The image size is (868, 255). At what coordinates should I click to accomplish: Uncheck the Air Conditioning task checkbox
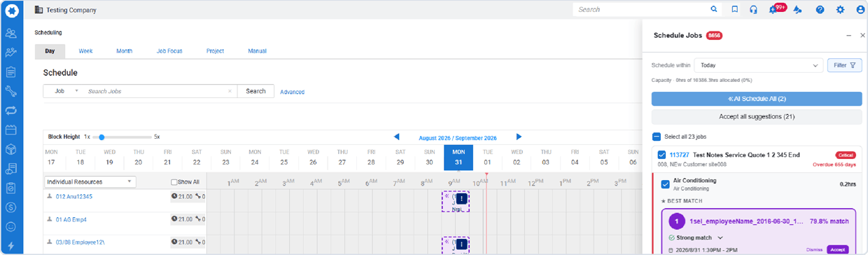point(666,184)
